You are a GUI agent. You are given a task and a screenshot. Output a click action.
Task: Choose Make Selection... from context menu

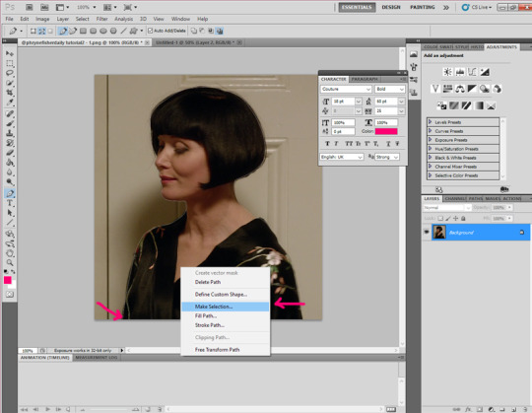226,307
